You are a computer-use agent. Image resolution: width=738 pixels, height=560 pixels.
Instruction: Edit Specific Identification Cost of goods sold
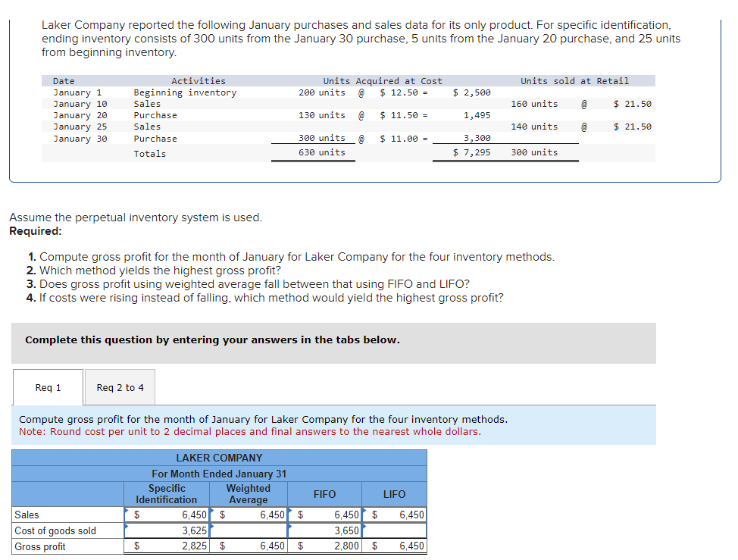pos(167,530)
